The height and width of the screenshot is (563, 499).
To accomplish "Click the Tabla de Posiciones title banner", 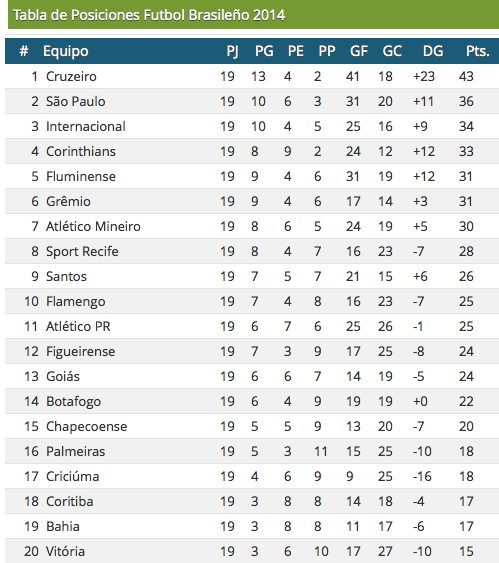I will [x=253, y=14].
